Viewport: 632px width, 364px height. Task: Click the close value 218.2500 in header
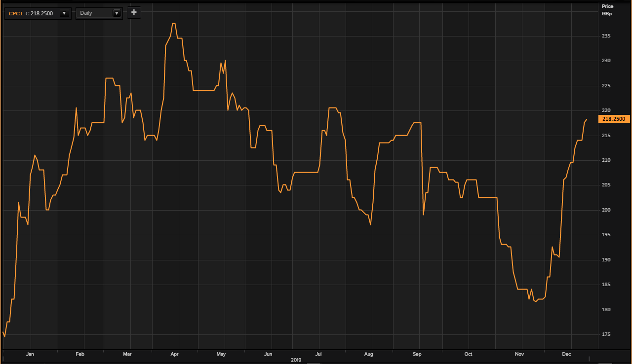pyautogui.click(x=41, y=13)
